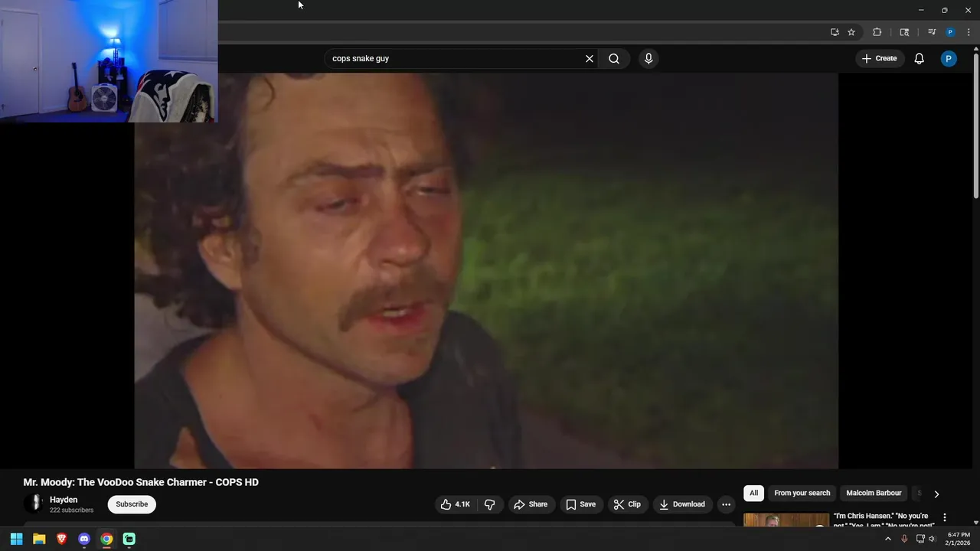This screenshot has height=551, width=980.
Task: Open options for Chris Hansen suggested video
Action: (945, 518)
